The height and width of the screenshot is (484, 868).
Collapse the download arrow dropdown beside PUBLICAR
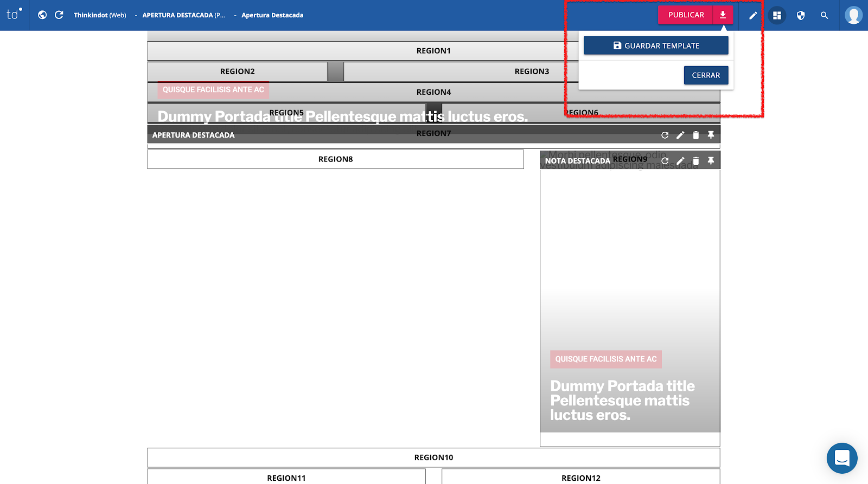coord(723,15)
